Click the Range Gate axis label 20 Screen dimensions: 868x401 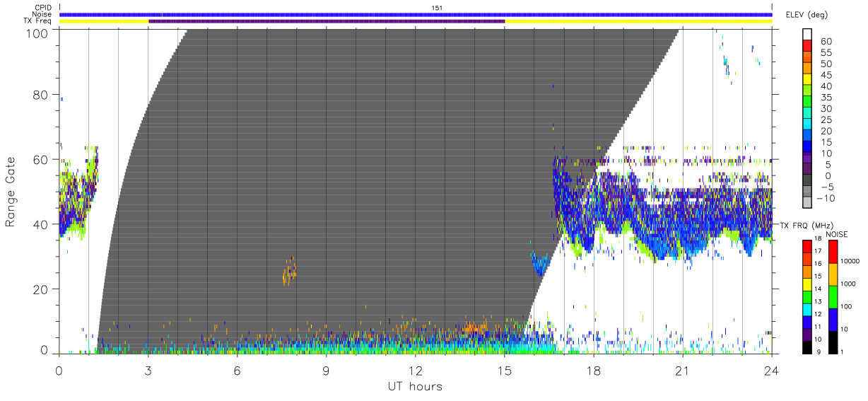[x=41, y=289]
